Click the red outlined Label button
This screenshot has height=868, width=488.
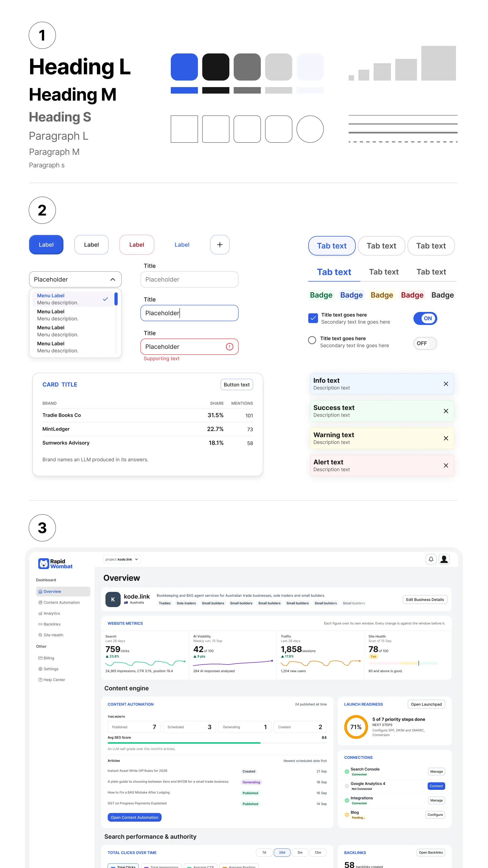pos(136,245)
